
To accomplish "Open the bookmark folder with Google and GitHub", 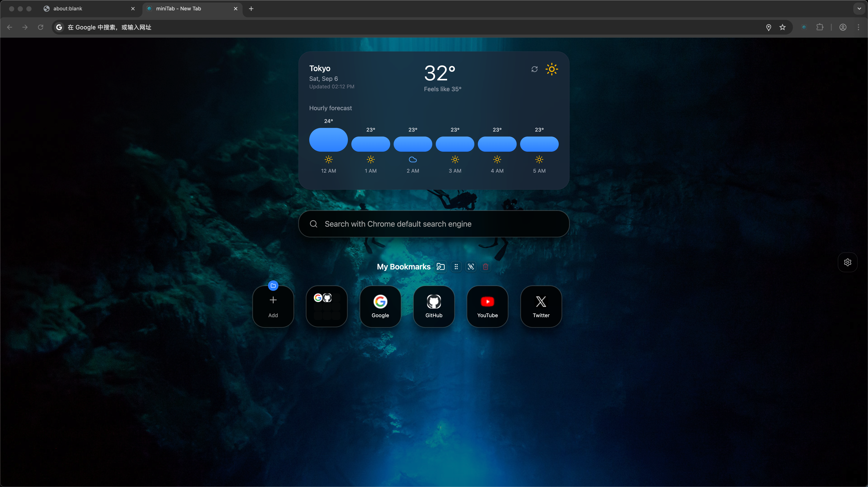I will [327, 306].
